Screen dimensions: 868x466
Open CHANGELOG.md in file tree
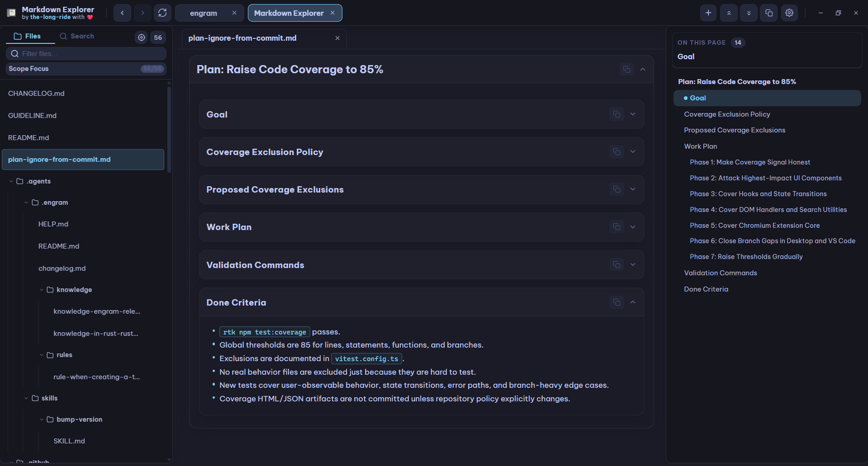pos(83,94)
